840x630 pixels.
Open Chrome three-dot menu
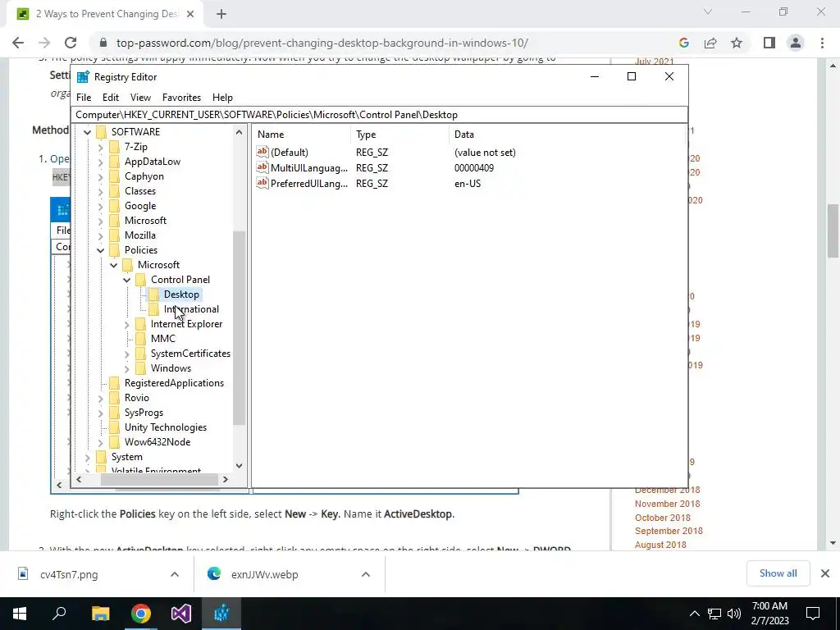pos(822,43)
